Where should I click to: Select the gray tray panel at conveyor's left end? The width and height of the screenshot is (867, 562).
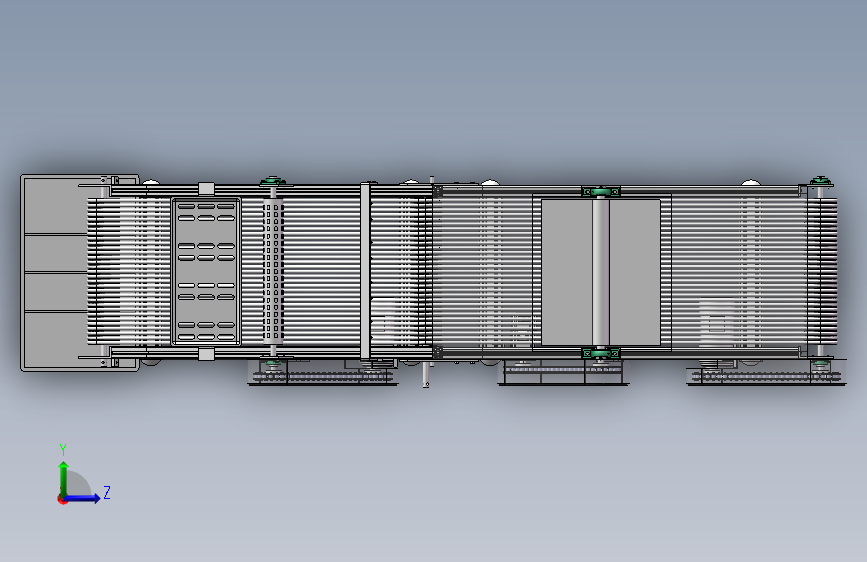[x=54, y=273]
